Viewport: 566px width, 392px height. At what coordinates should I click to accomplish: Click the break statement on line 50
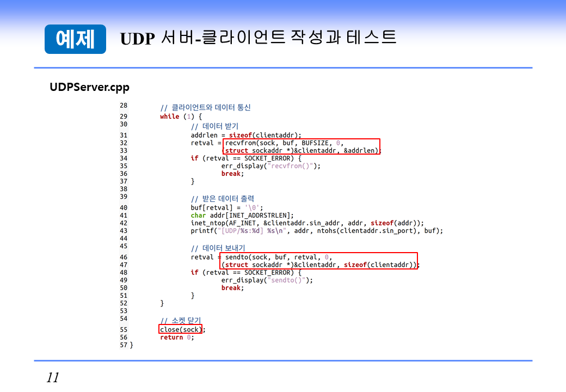[232, 287]
